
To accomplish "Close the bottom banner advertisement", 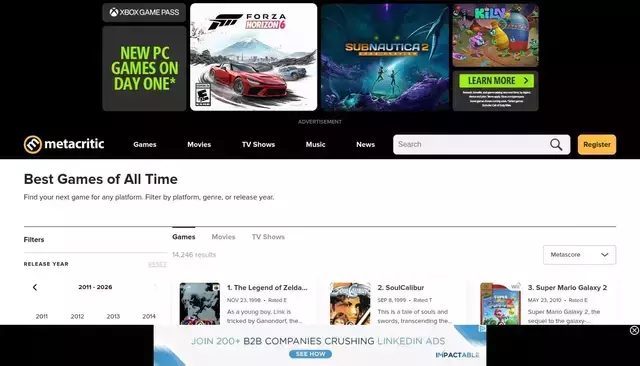I will 634,331.
